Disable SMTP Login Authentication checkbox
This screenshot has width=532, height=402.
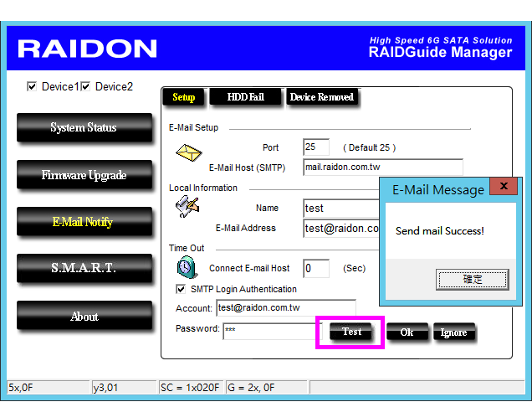click(x=181, y=289)
